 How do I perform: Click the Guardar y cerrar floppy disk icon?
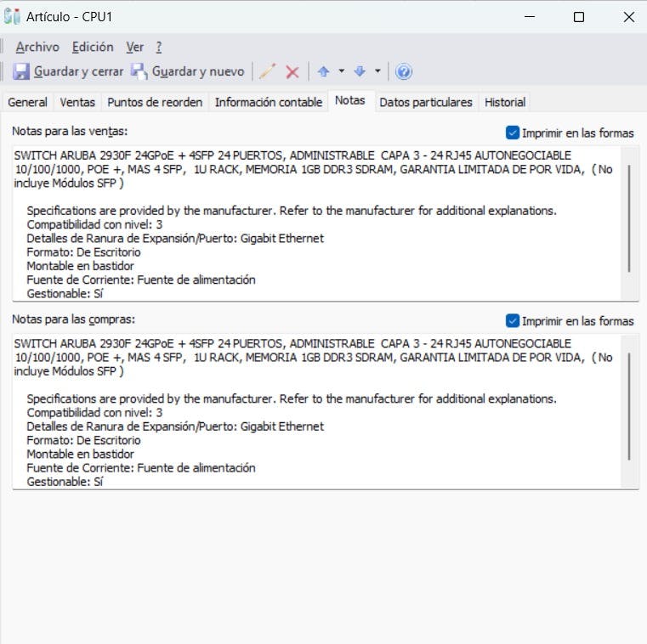click(20, 71)
